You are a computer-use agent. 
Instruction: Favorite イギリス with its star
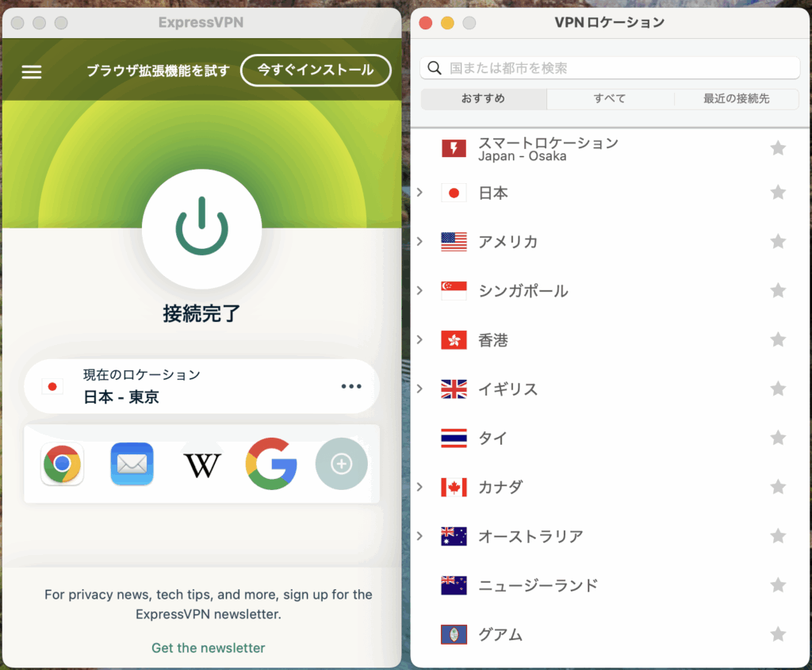click(x=778, y=389)
